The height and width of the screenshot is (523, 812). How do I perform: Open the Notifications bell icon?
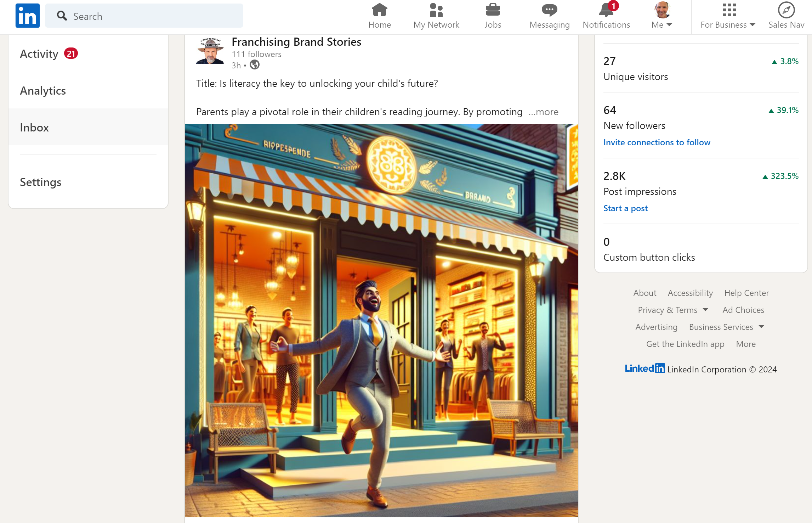tap(606, 10)
